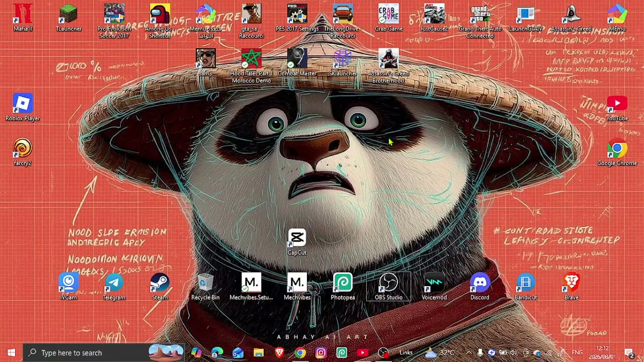Open the YouTube taskbar button
644x362 pixels.
(x=362, y=352)
